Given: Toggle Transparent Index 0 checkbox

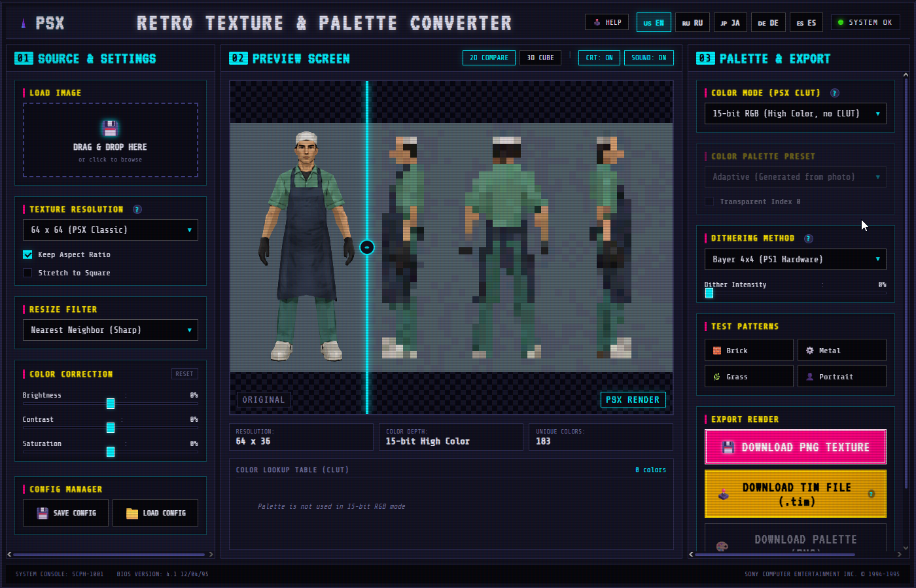Looking at the screenshot, I should click(x=709, y=201).
